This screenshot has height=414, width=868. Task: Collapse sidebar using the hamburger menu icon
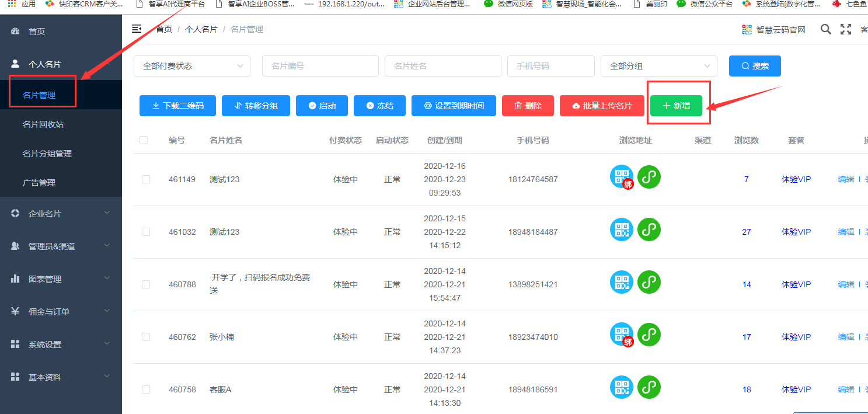(137, 29)
